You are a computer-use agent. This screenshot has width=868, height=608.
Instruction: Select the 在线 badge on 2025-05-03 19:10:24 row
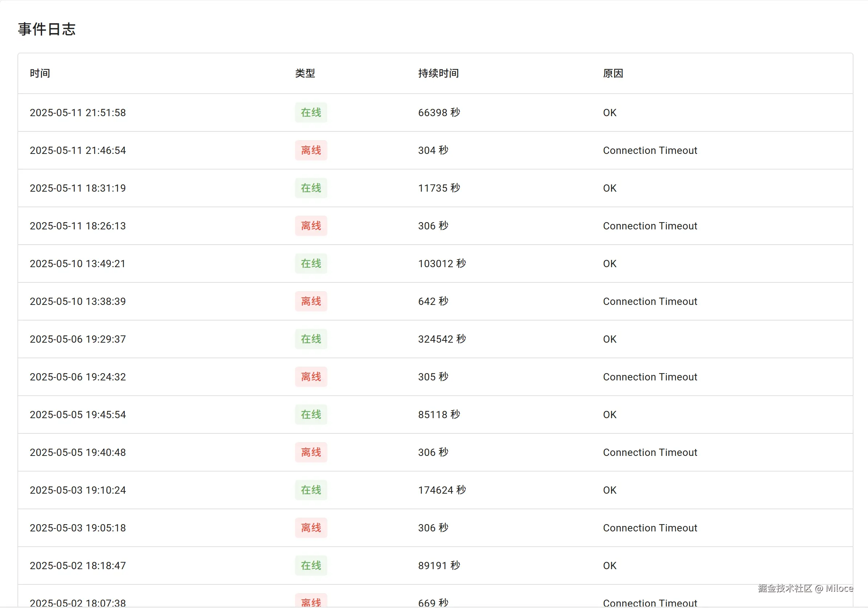tap(311, 490)
